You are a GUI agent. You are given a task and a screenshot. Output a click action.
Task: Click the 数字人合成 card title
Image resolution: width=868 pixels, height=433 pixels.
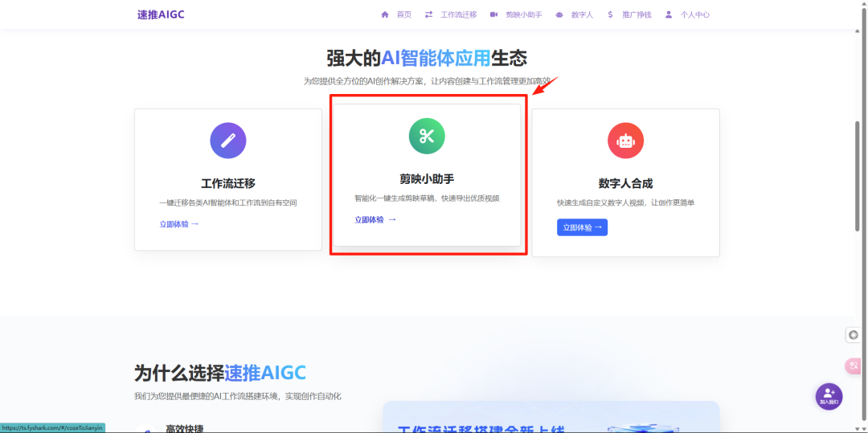625,184
